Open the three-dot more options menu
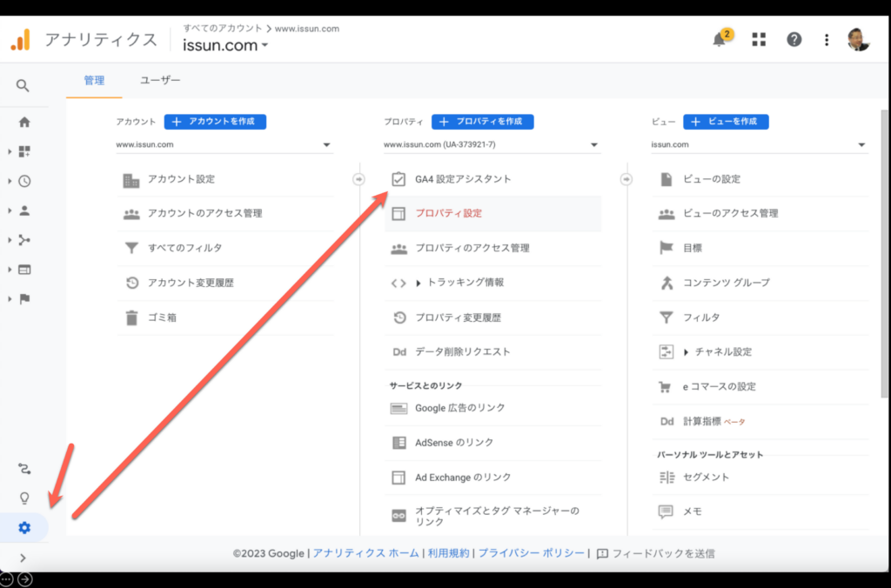The image size is (891, 588). 827,39
